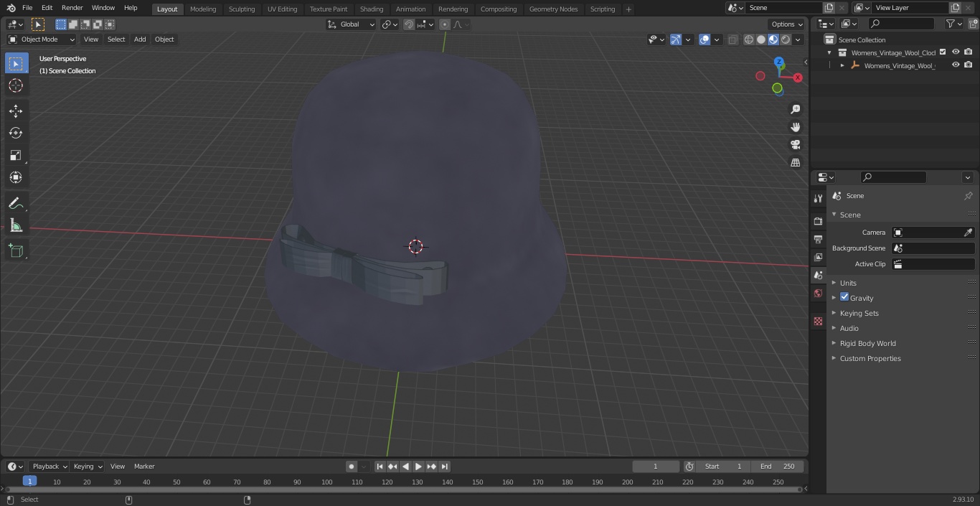Toggle the Gravity checkbox
980x506 pixels.
click(x=844, y=297)
